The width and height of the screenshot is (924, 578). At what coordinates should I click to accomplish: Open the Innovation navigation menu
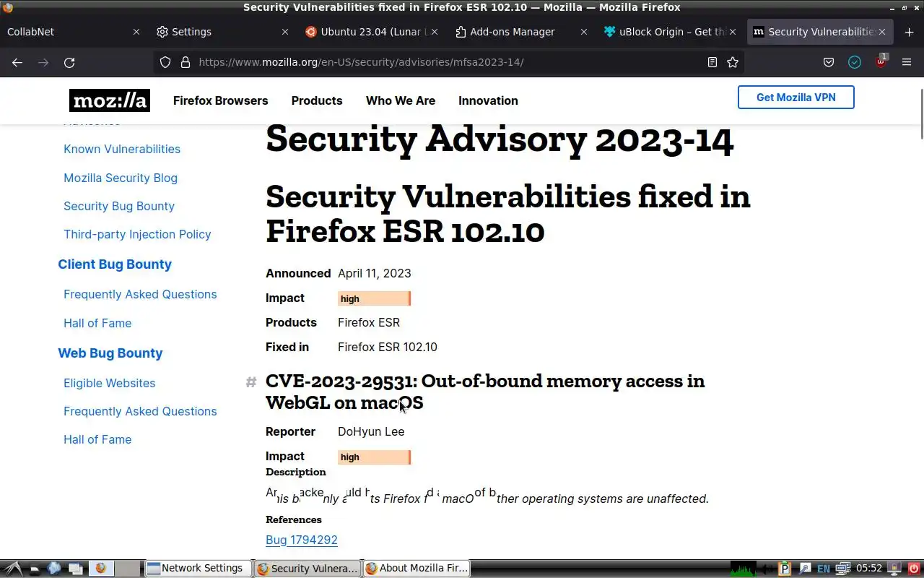(x=488, y=100)
